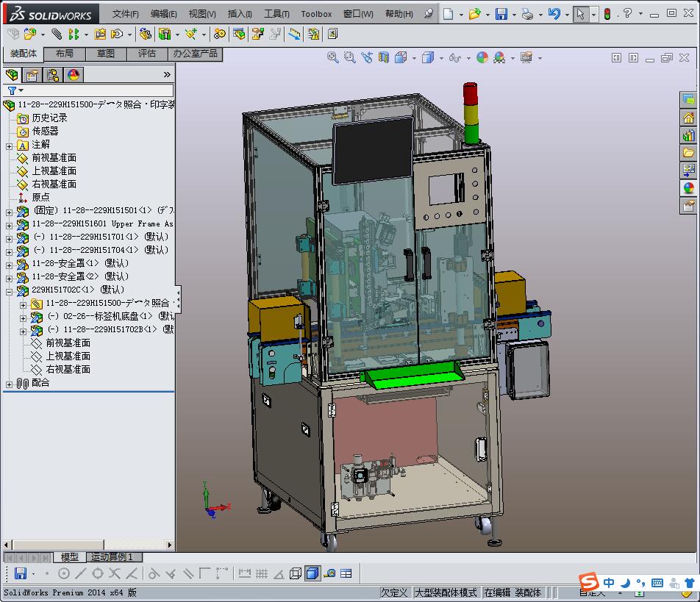
Task: Open the DisplayManager tab icon
Action: click(x=74, y=74)
